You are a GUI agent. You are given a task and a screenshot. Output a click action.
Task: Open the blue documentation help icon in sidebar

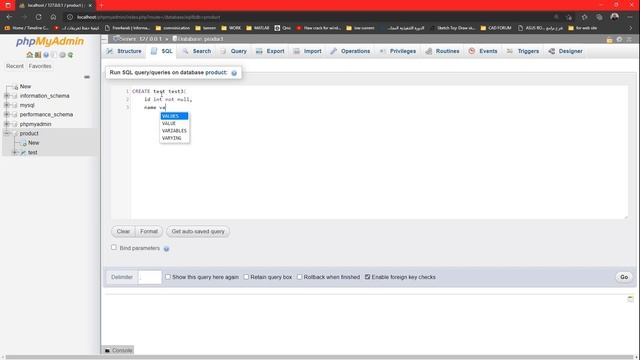coord(46,55)
